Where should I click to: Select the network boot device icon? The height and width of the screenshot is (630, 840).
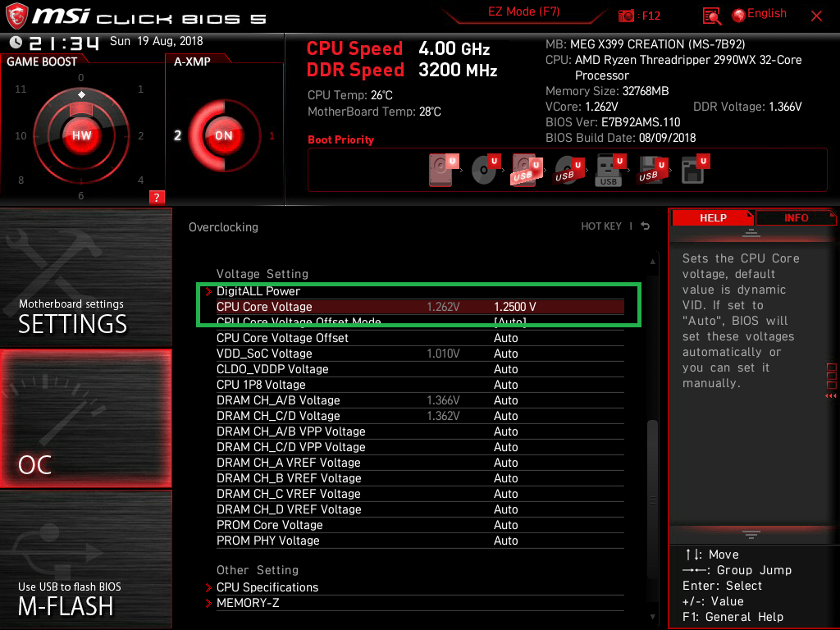695,170
